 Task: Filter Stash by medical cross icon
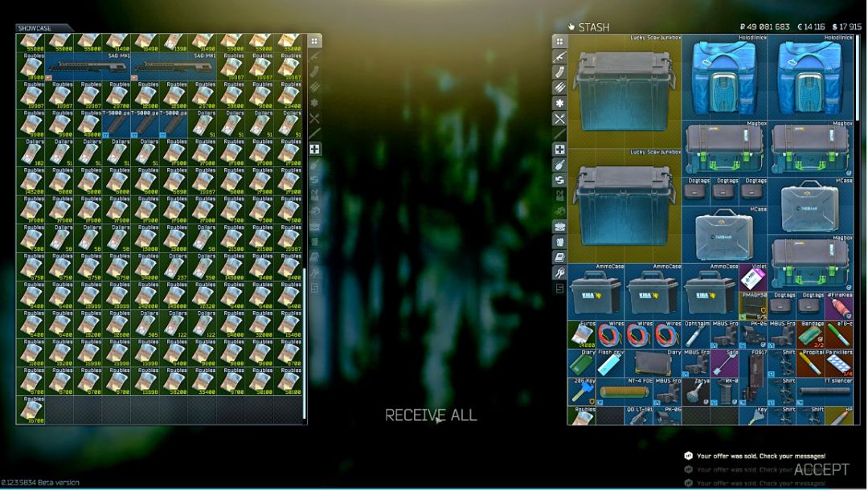coord(559,149)
